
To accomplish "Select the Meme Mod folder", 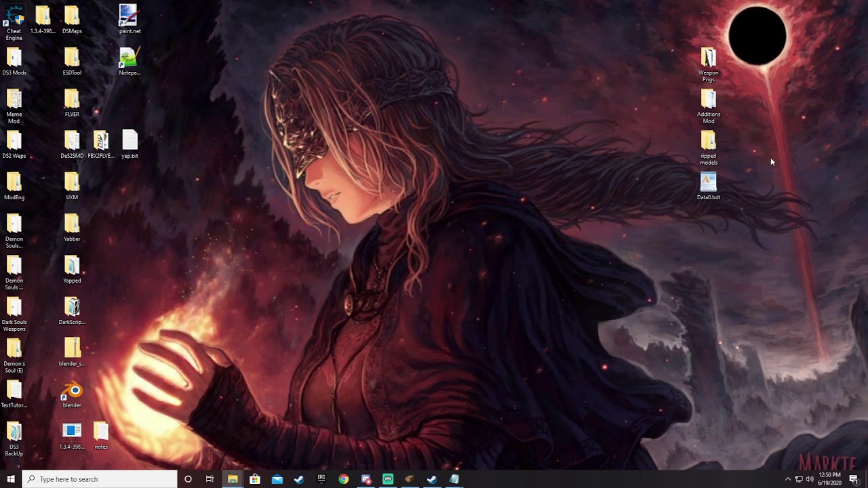I will (x=14, y=106).
